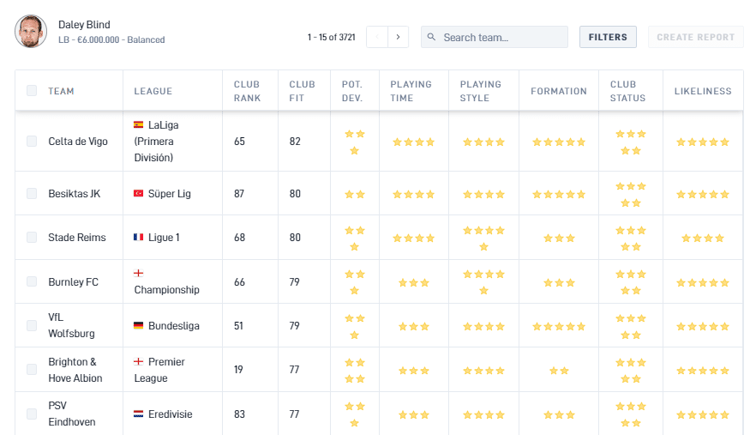The width and height of the screenshot is (750, 435).
Task: Click the France flag beside Ligue 1
Action: click(138, 238)
